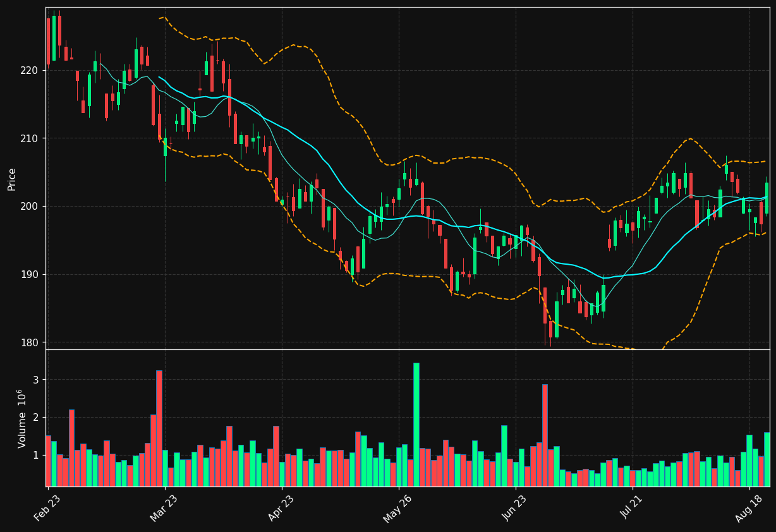This screenshot has width=776, height=532.
Task: Click the May 26 date label
Action: pyautogui.click(x=397, y=508)
